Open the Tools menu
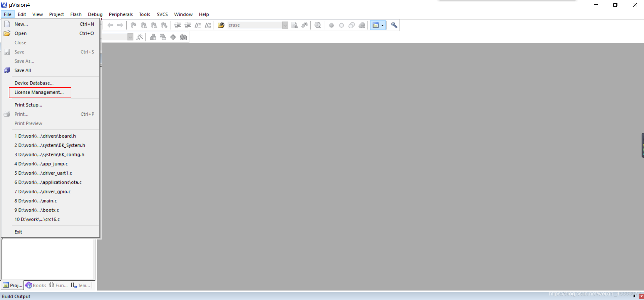 pos(145,14)
